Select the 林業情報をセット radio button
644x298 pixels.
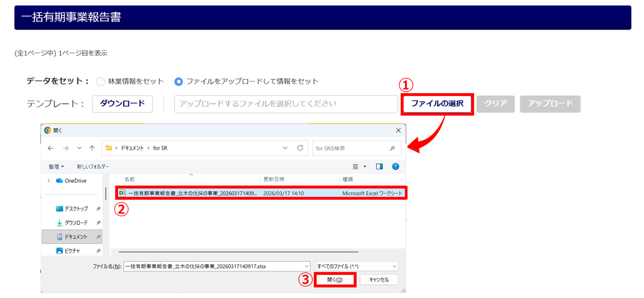tap(100, 81)
